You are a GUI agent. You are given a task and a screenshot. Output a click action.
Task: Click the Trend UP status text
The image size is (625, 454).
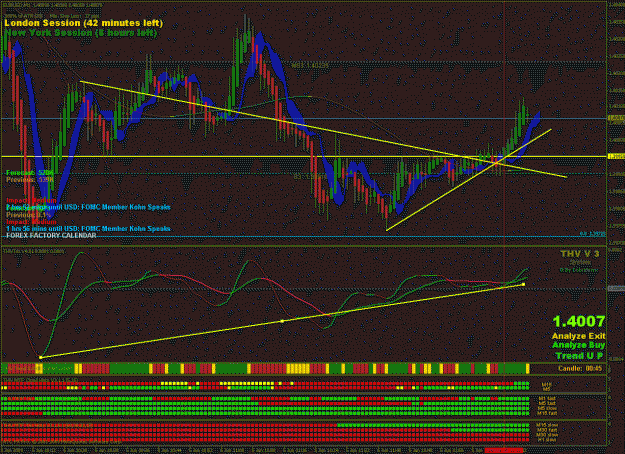579,356
